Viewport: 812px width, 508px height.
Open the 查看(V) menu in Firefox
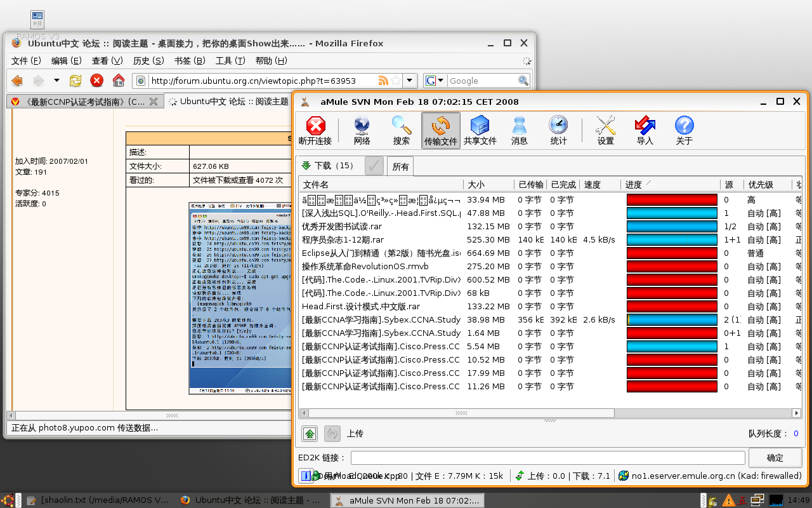(107, 60)
